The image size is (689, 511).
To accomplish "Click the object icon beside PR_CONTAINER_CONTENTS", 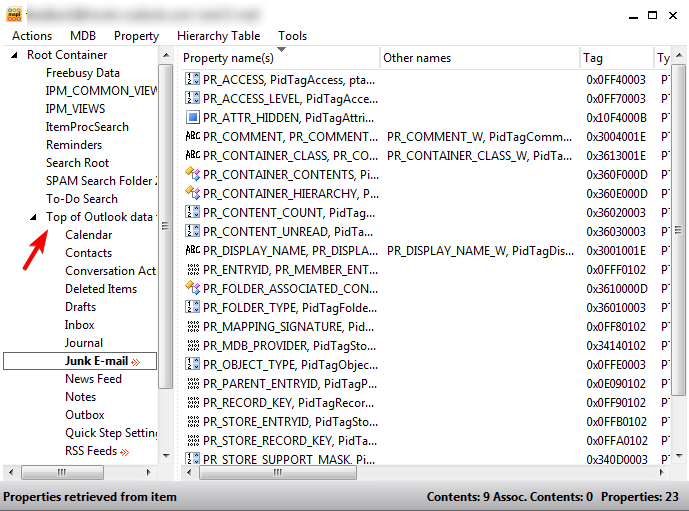I will coord(192,174).
